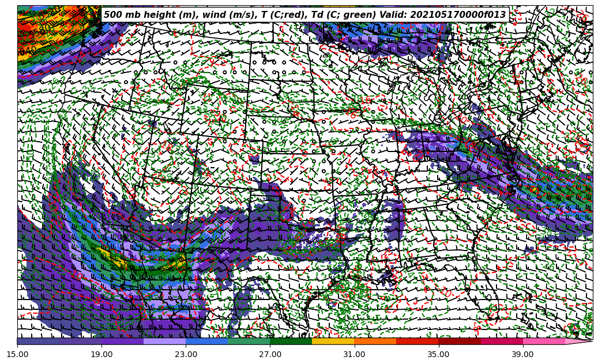Click the 39.00 colorbar tick label
The width and height of the screenshot is (598, 364).
click(x=522, y=354)
